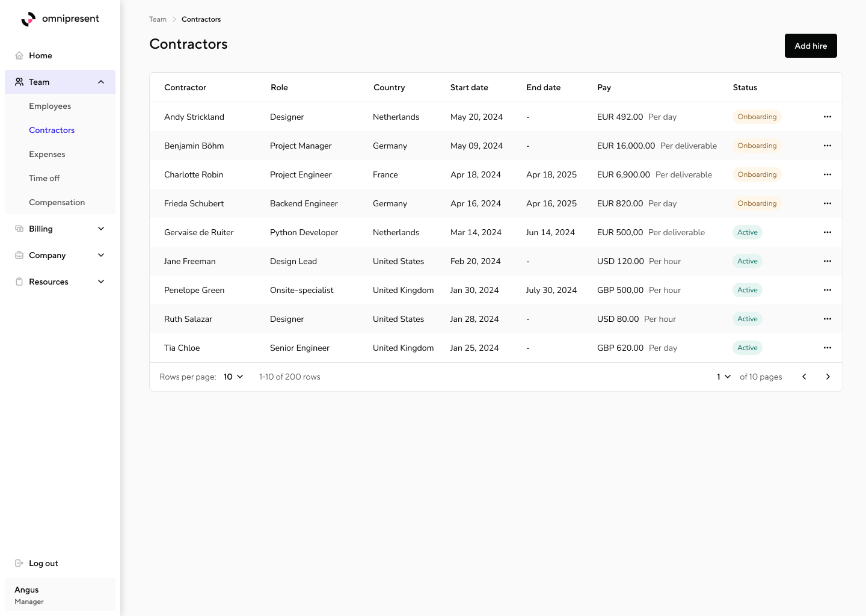Click the omnipresent logo icon
Image resolution: width=866 pixels, height=616 pixels.
pyautogui.click(x=28, y=19)
